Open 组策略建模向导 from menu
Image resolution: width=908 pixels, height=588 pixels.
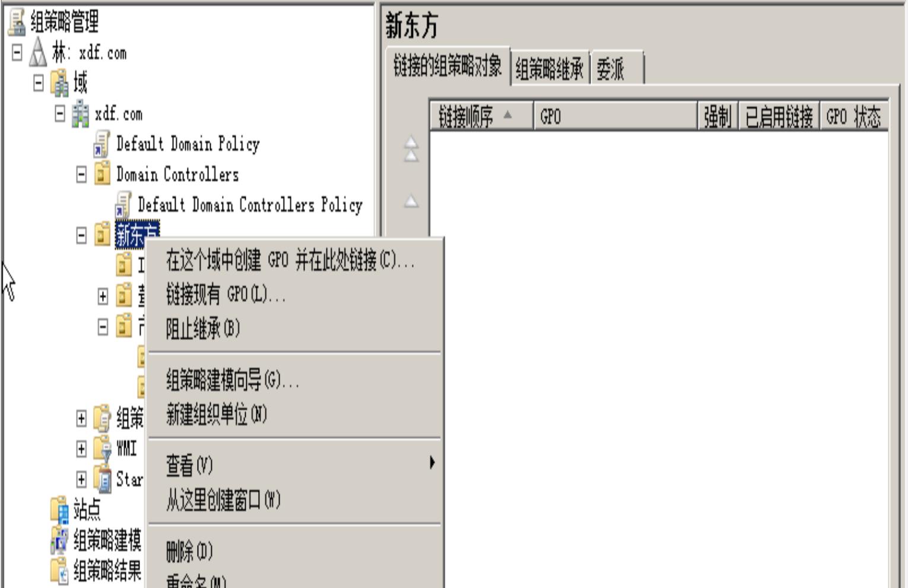[x=294, y=380]
